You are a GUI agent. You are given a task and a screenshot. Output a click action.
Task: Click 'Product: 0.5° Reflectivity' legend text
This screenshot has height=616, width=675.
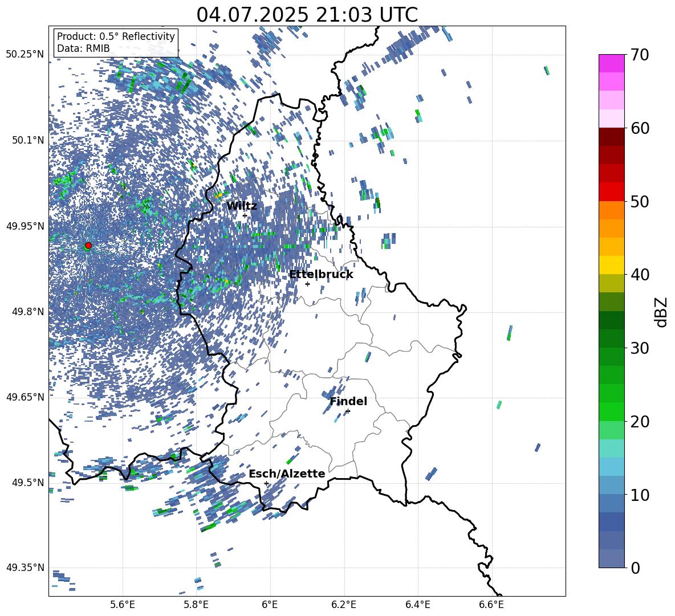pos(116,36)
